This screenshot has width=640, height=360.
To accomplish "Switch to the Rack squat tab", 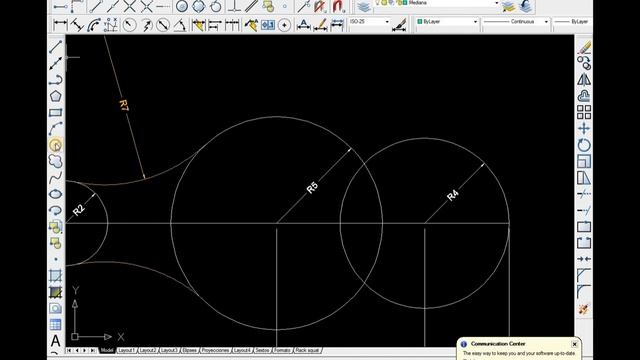I will 307,350.
